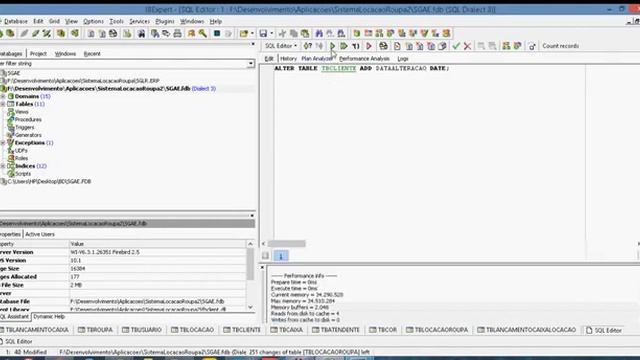Expand the Tables node in the database tree
The width and height of the screenshot is (640, 360).
[x=3, y=104]
